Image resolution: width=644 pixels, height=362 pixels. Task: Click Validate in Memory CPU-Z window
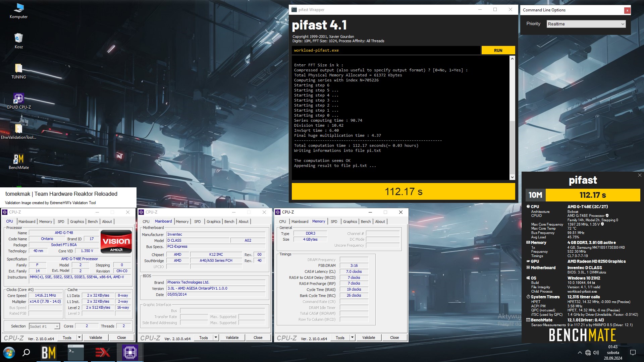[369, 338]
